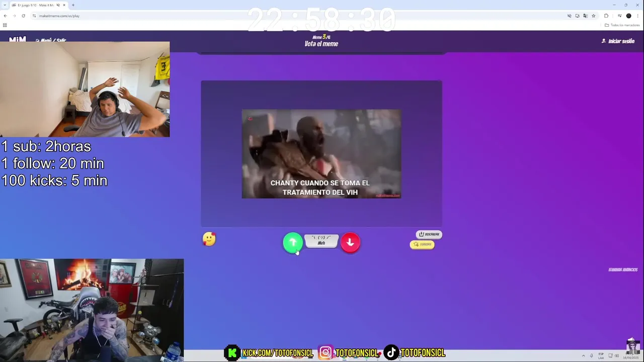Go forward in browser history
The width and height of the screenshot is (644, 362).
(14, 16)
